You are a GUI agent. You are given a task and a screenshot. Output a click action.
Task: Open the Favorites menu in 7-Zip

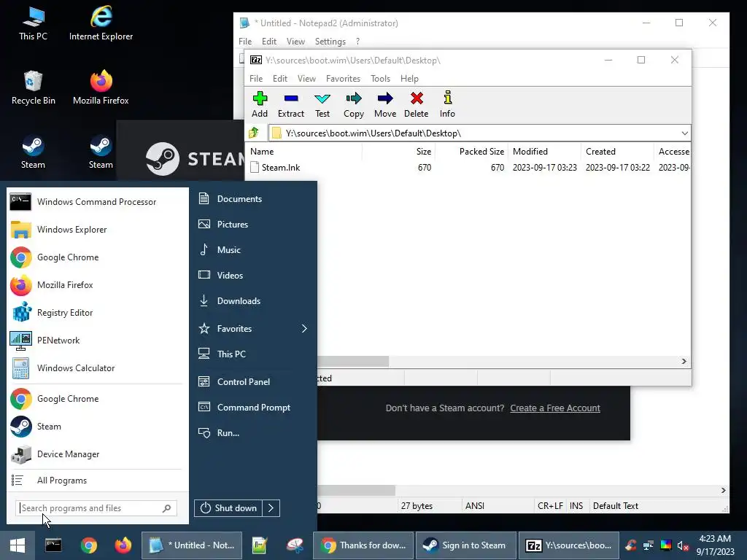(343, 79)
